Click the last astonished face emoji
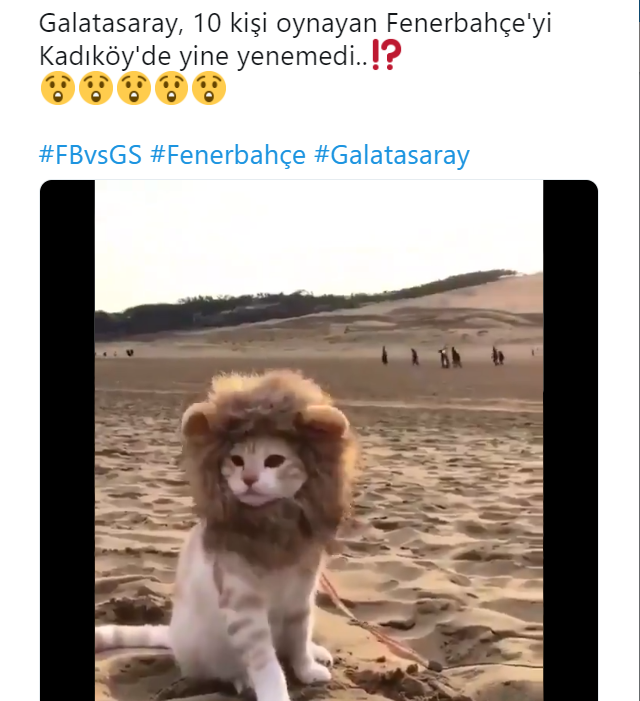 209,89
